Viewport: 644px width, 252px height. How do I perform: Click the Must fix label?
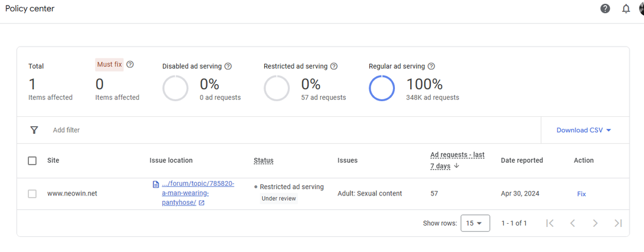pos(109,65)
